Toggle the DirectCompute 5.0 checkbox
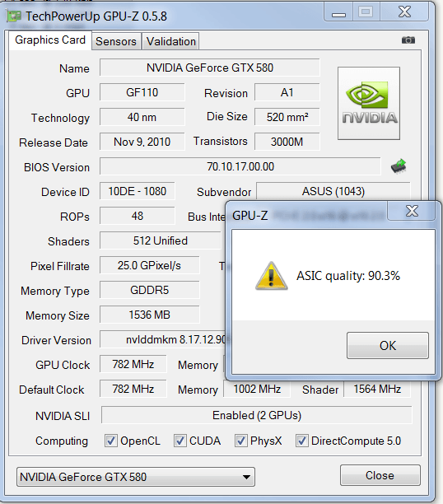Image resolution: width=443 pixels, height=504 pixels. click(x=302, y=441)
